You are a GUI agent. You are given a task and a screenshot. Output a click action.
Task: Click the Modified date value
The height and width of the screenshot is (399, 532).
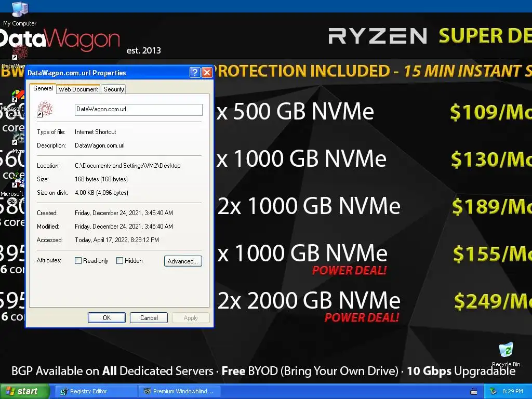point(124,227)
